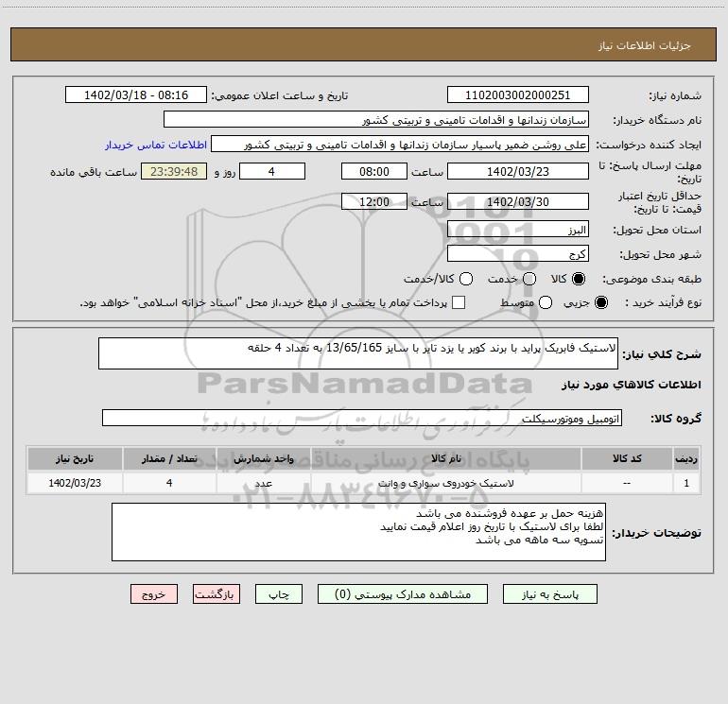
Task: Click the table cell date 1402/03/23
Action: (75, 483)
